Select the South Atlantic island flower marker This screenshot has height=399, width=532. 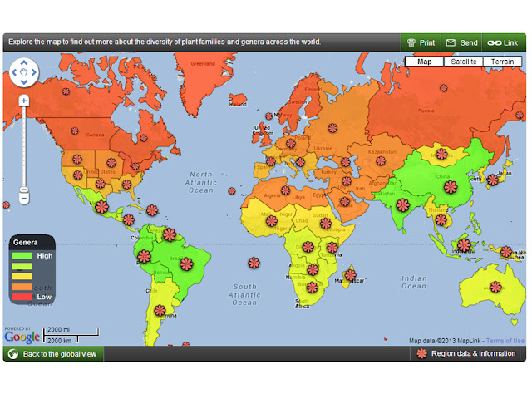[x=254, y=263]
